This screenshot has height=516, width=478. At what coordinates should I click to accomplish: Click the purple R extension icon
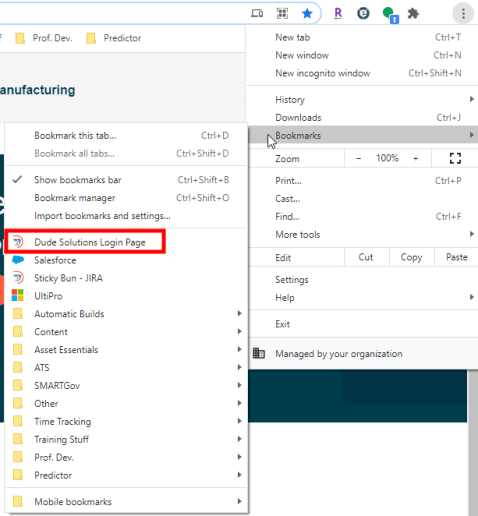(338, 13)
